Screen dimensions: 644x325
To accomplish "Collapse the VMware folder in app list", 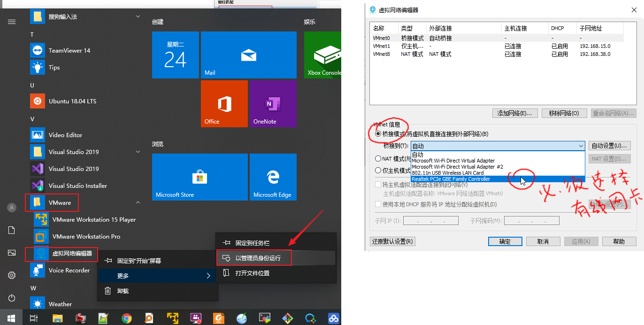I will (138, 202).
